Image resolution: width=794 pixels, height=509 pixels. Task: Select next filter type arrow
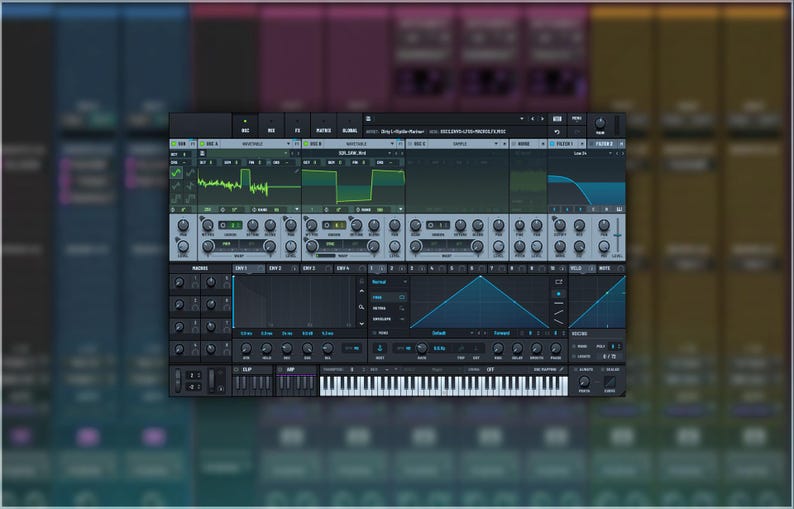point(622,153)
